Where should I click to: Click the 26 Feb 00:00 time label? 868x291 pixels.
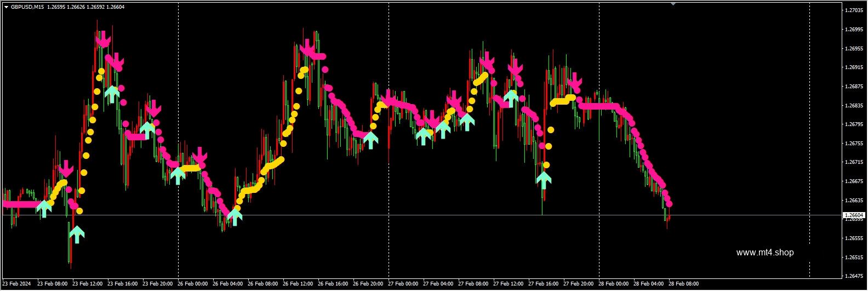(193, 284)
